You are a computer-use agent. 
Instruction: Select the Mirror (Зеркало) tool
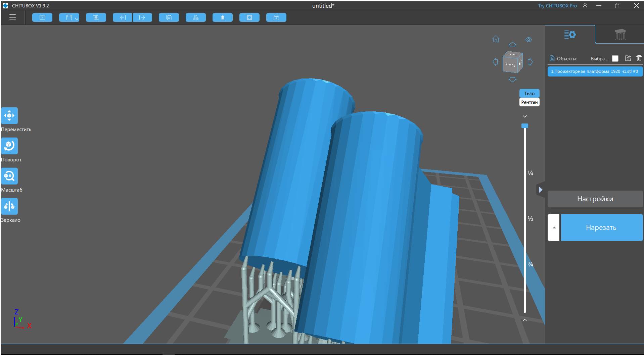9,206
